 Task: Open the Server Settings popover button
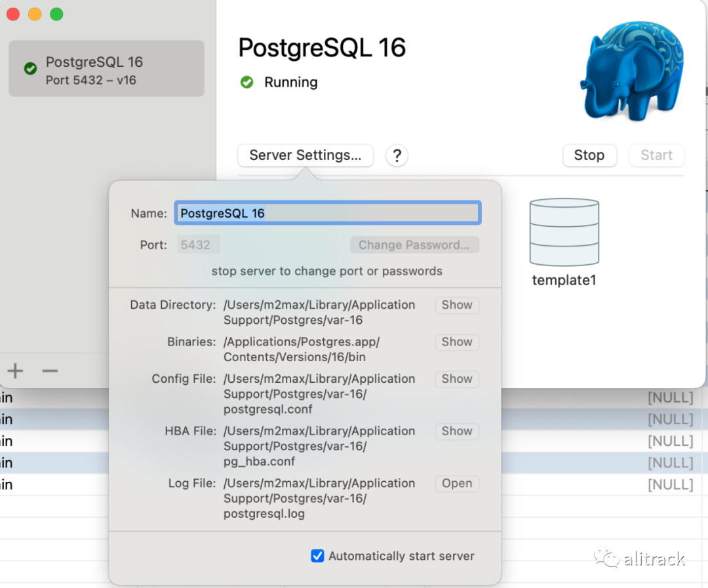click(305, 155)
